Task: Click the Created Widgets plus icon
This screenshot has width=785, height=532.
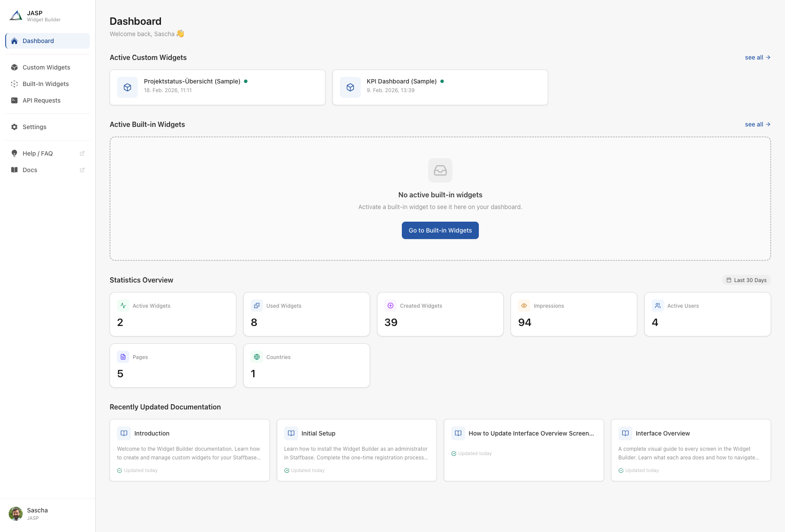Action: 391,306
